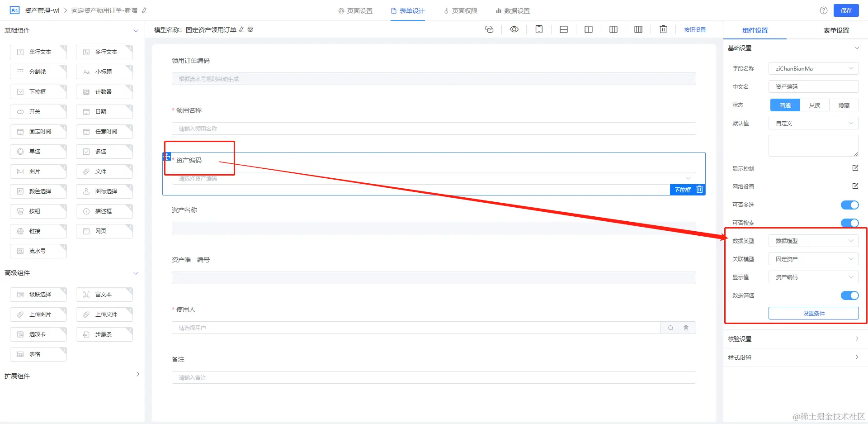Screen dimensions: 868x424
Task: Select the 多行文本 component
Action: (x=104, y=52)
